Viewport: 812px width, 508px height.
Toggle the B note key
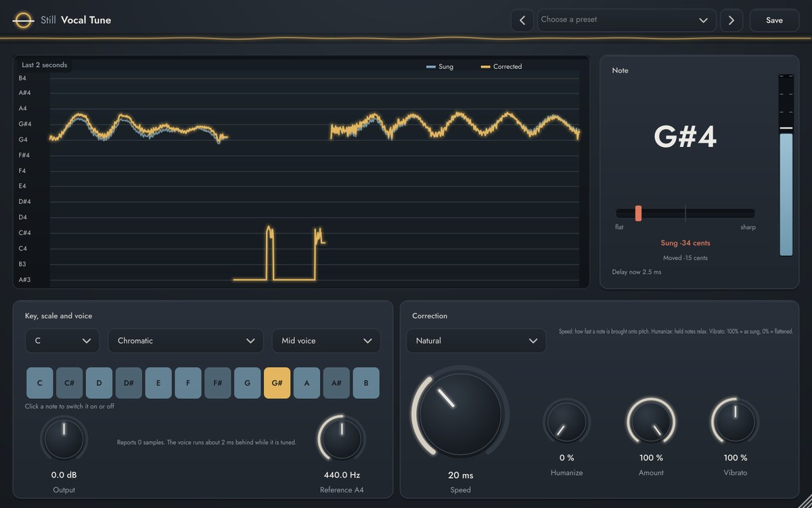(366, 383)
